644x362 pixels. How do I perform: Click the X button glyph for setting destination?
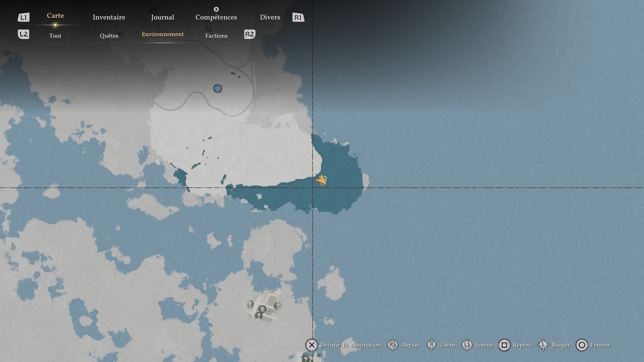[x=311, y=345]
